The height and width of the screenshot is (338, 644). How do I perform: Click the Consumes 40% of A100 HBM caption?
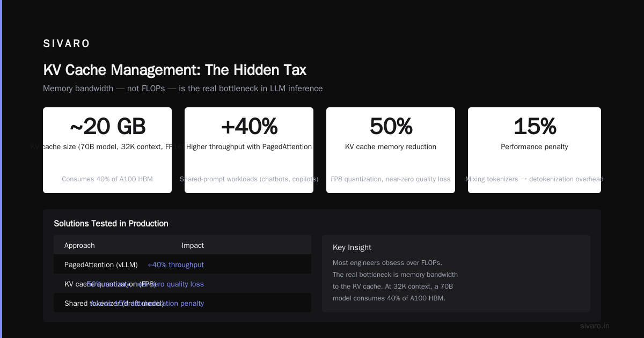point(107,179)
